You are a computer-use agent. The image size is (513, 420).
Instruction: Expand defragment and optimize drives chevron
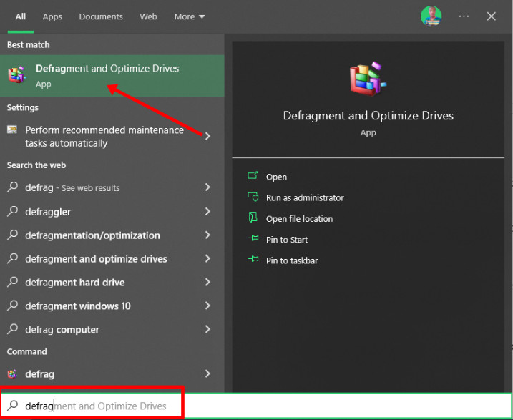coord(207,258)
